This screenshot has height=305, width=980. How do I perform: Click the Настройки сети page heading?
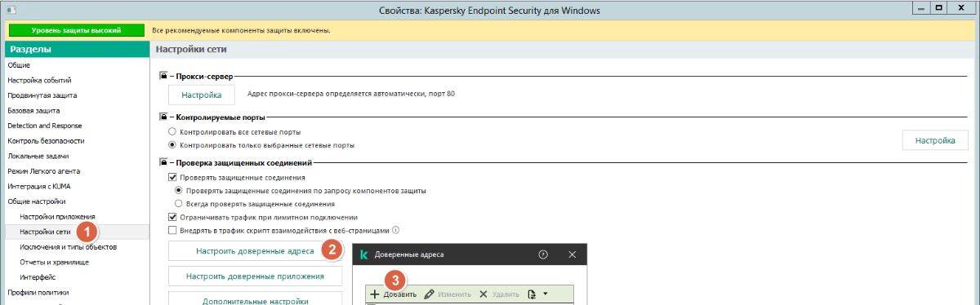click(x=191, y=50)
